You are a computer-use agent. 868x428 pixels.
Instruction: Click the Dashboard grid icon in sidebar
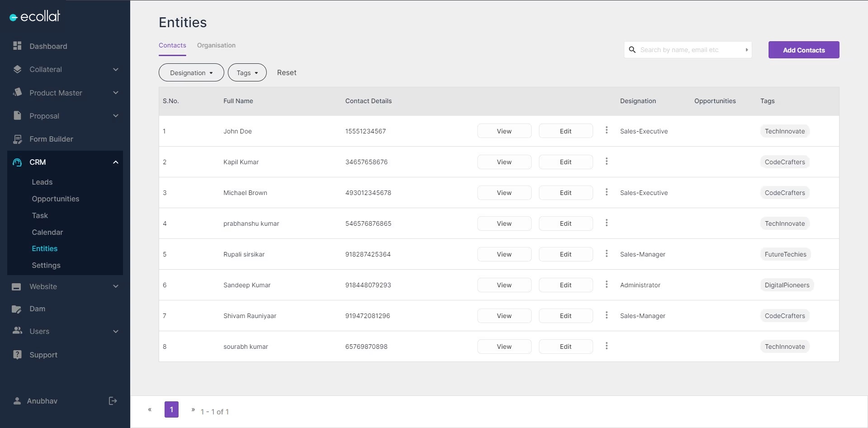coord(17,46)
